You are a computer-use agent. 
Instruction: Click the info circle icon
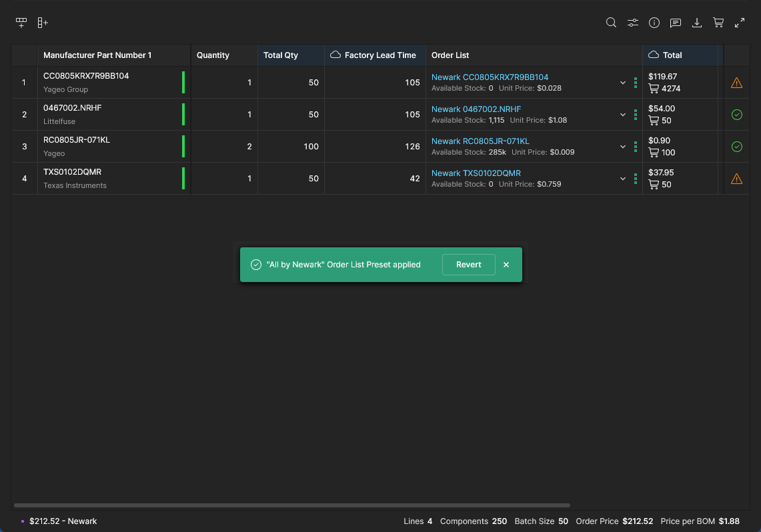click(x=654, y=23)
